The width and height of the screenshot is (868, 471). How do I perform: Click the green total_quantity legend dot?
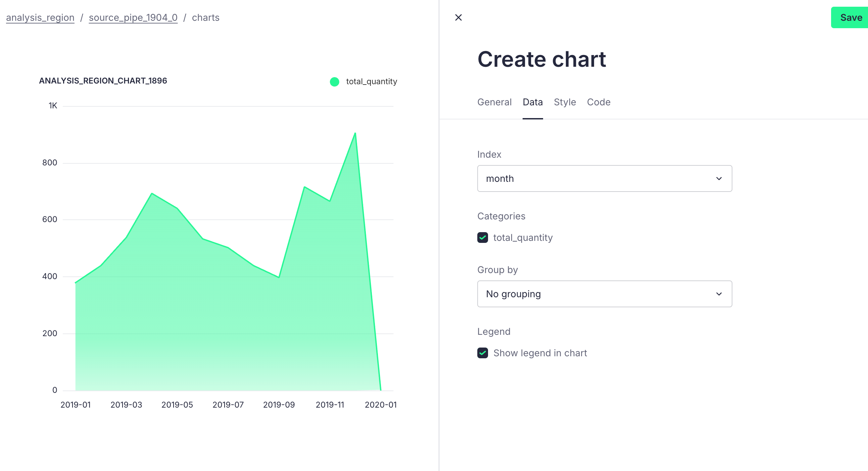(x=334, y=82)
